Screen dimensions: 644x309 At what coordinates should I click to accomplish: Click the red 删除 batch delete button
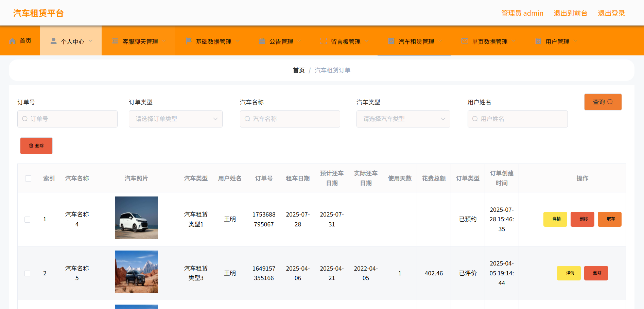tap(36, 146)
